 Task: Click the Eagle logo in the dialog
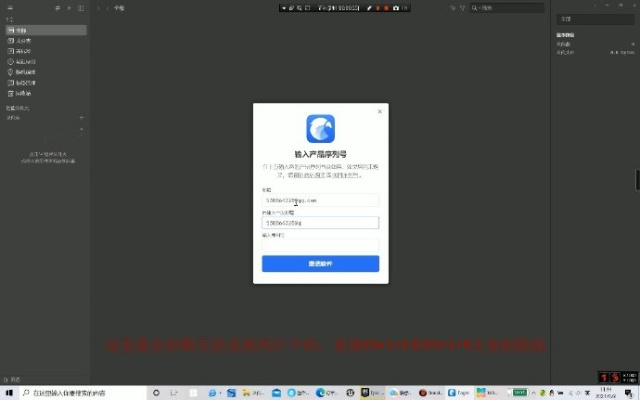tap(320, 129)
